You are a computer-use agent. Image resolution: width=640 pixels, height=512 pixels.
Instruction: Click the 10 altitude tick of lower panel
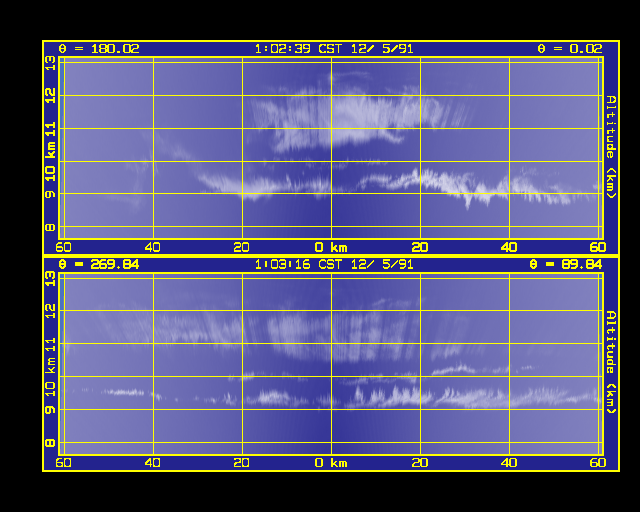[50, 389]
